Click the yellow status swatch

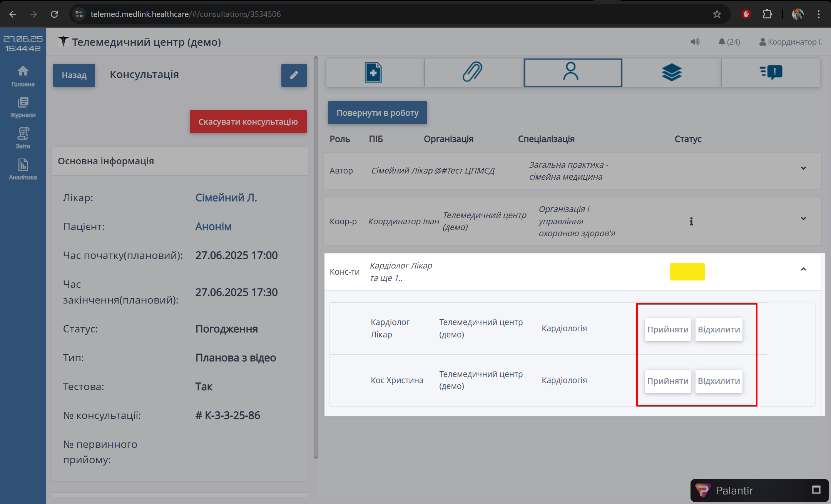coord(687,272)
